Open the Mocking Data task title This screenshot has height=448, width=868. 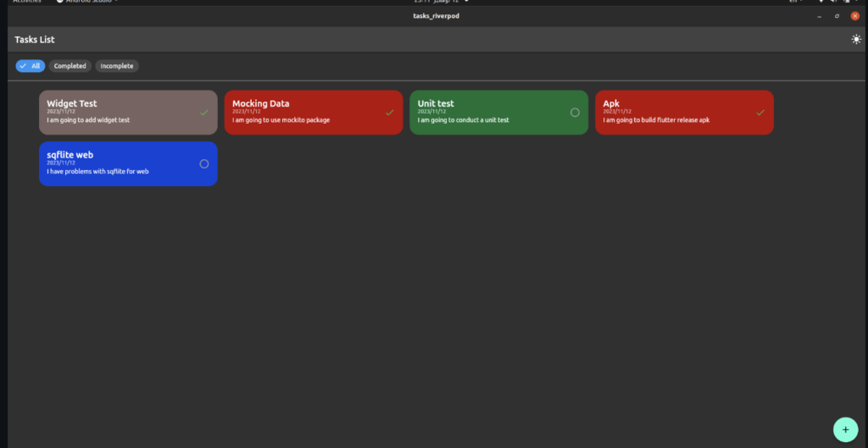pyautogui.click(x=261, y=103)
